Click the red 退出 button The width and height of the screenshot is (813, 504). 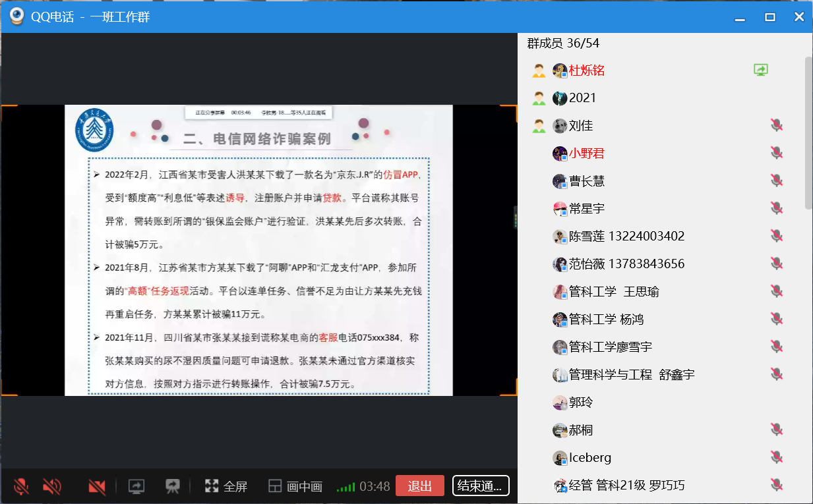(419, 486)
